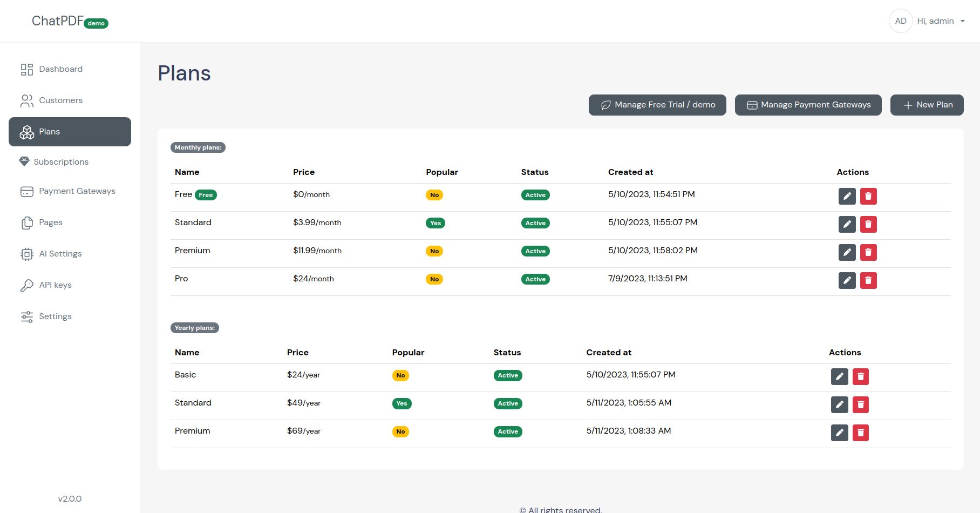Click Manage Payment Gateways button
This screenshot has width=980, height=513.
(x=808, y=105)
